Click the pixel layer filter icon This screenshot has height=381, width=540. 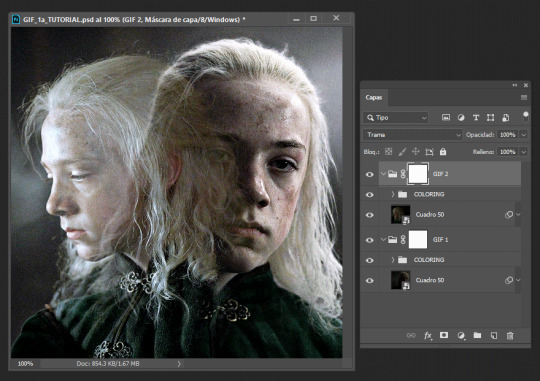pos(446,117)
